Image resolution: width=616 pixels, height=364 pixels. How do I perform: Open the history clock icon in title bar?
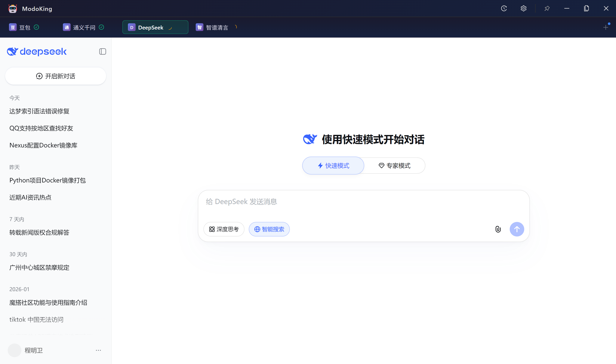point(504,9)
